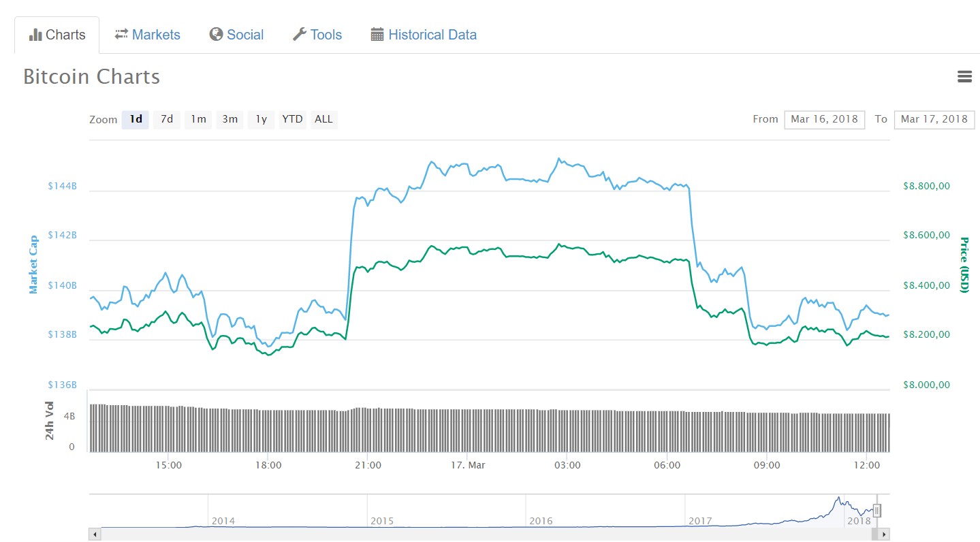Set zoom range to 1d
The width and height of the screenshot is (980, 542).
point(136,119)
